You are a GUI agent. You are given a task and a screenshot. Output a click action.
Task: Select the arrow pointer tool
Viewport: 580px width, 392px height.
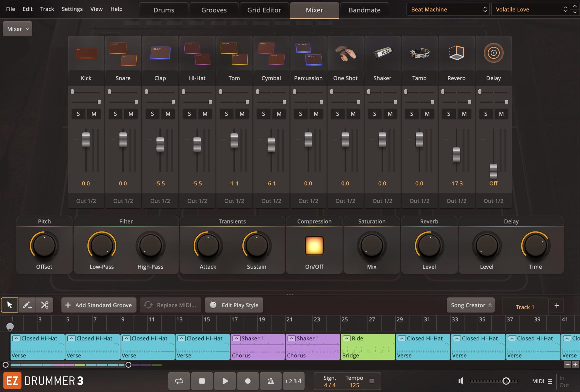9,305
